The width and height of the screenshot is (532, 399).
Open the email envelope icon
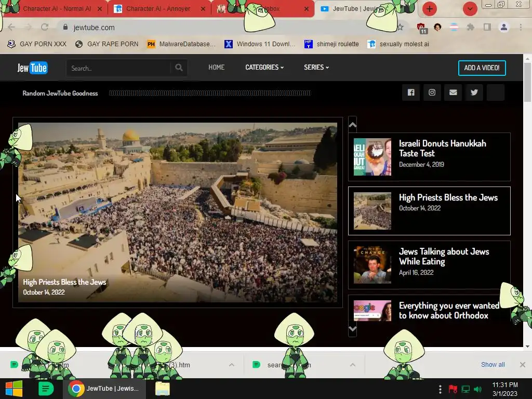click(453, 92)
